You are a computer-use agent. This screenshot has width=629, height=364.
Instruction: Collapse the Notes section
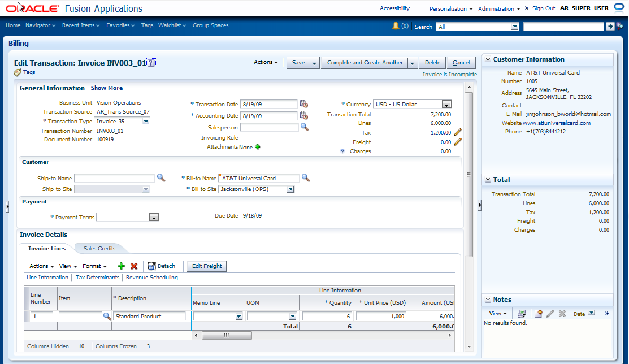[x=488, y=300]
